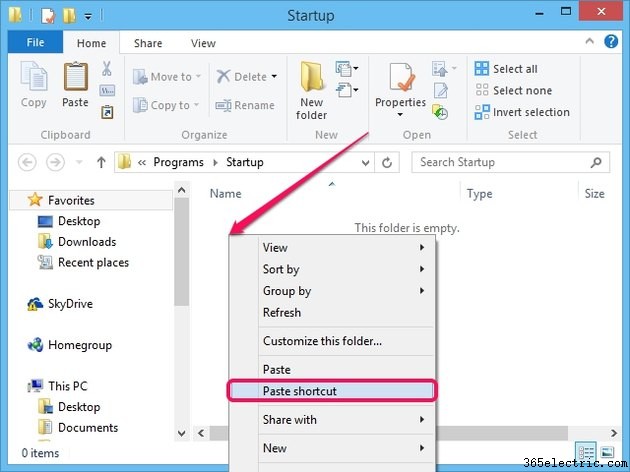This screenshot has height=472, width=630.
Task: Click the Name column header
Action: (226, 194)
